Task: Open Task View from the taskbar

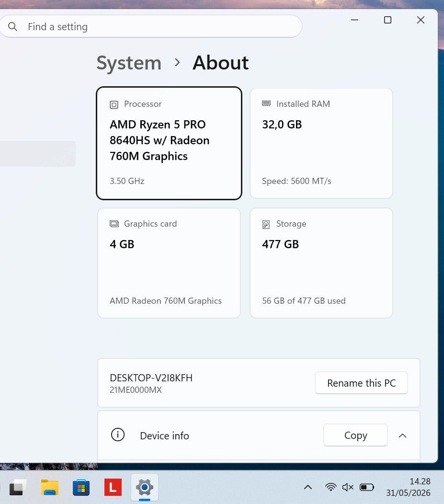Action: (18, 487)
